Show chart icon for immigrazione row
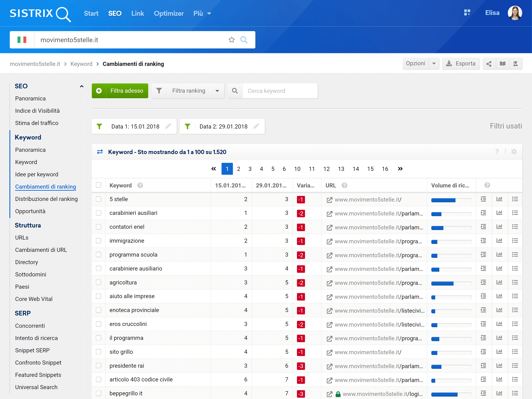 (499, 240)
